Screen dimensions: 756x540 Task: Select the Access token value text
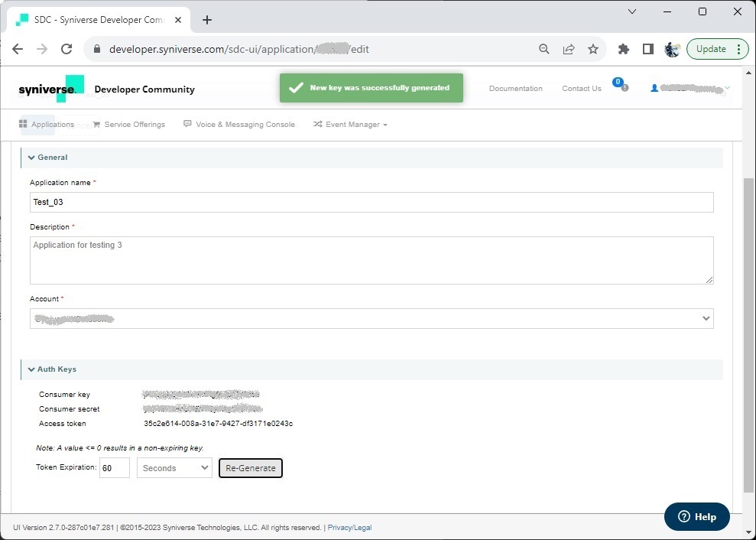click(x=218, y=424)
